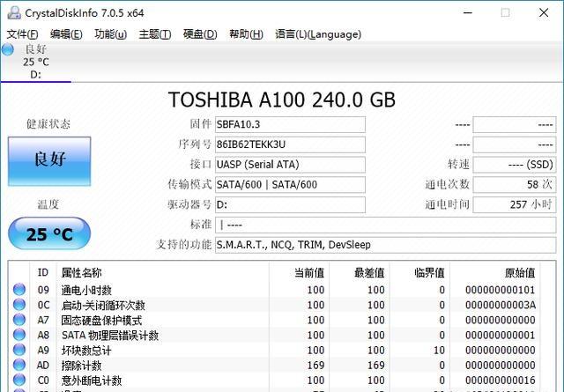Click the 序列号 field 86IB62TEKK3U
564x392 pixels.
tap(290, 144)
